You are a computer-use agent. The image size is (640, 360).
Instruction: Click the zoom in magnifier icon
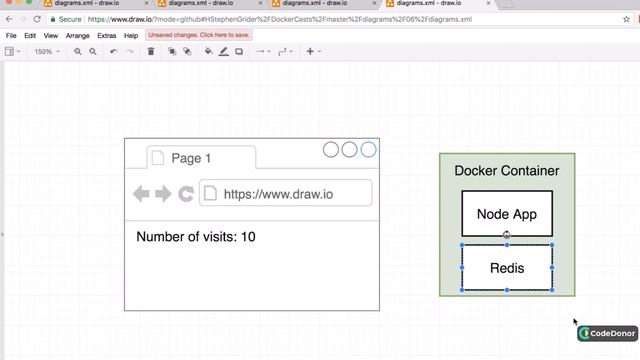78,51
